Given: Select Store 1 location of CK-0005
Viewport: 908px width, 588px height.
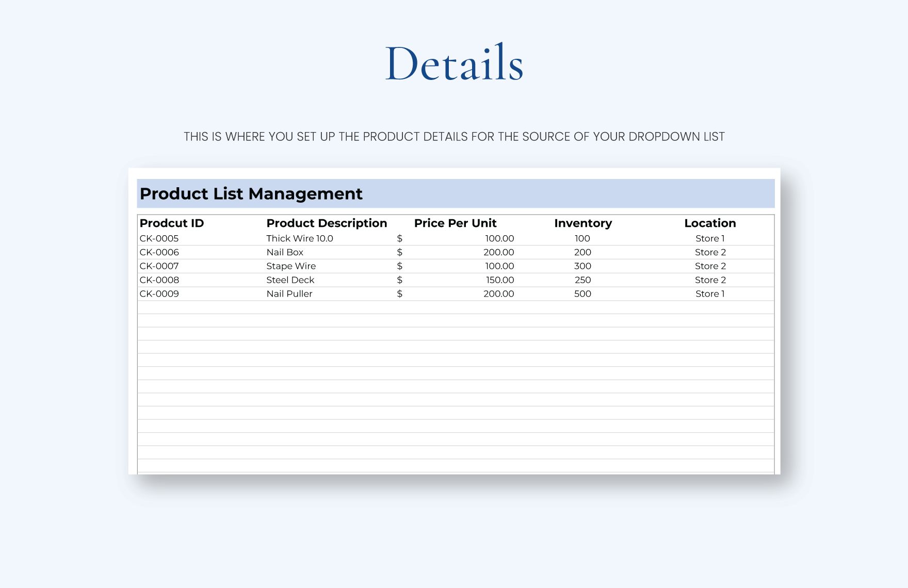Looking at the screenshot, I should (710, 238).
